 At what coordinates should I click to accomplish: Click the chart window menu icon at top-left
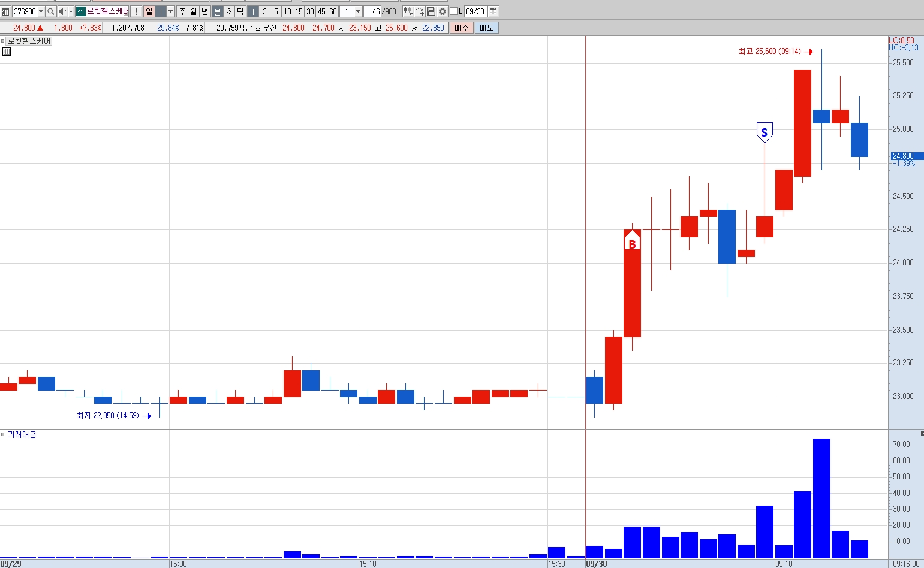click(x=5, y=11)
